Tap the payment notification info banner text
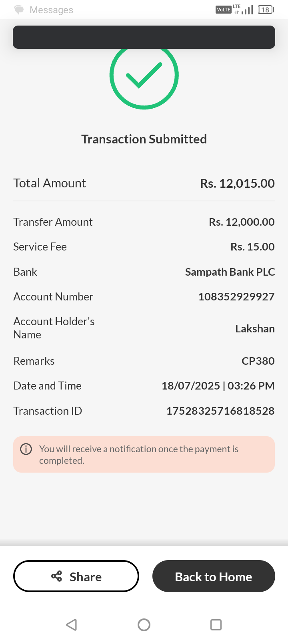The image size is (288, 644). 139,455
